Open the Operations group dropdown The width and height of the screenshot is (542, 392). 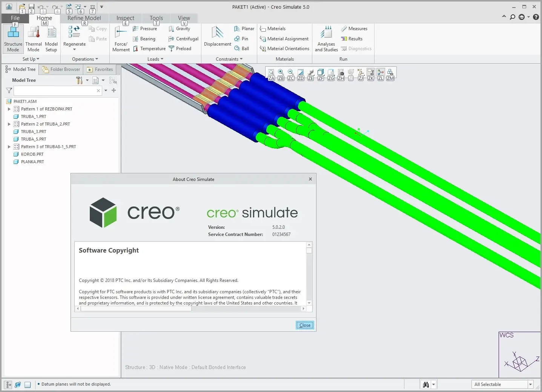coord(85,59)
